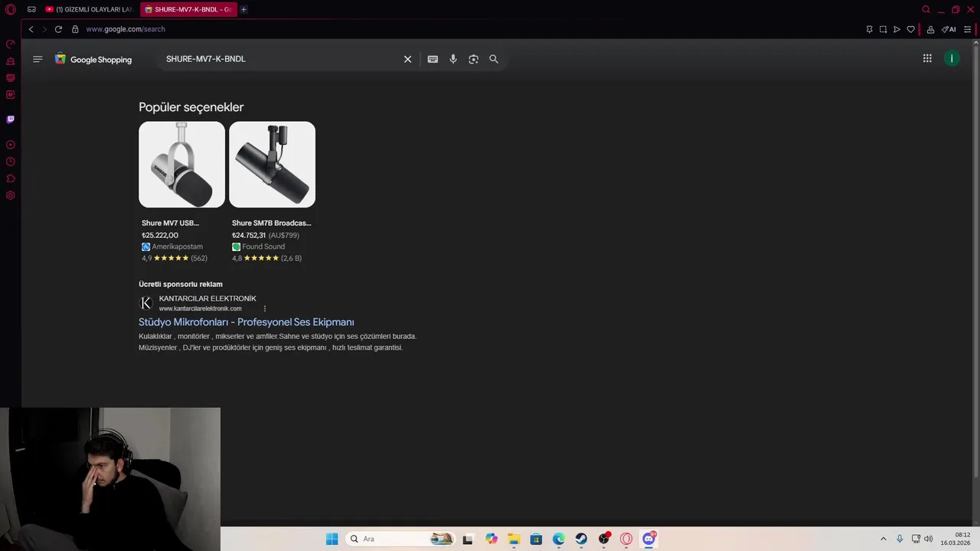The image size is (980, 551).
Task: Open the green Google account avatar
Action: (x=952, y=58)
